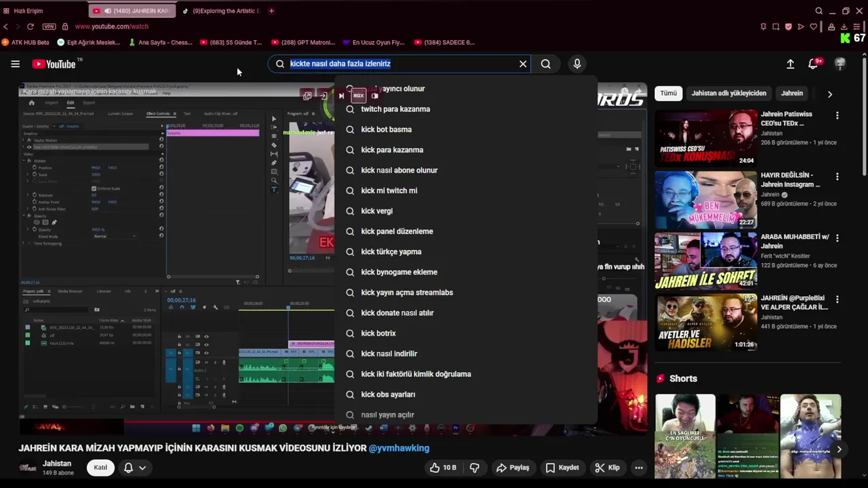Image resolution: width=868 pixels, height=488 pixels.
Task: Start voice search with the microphone
Action: 577,64
